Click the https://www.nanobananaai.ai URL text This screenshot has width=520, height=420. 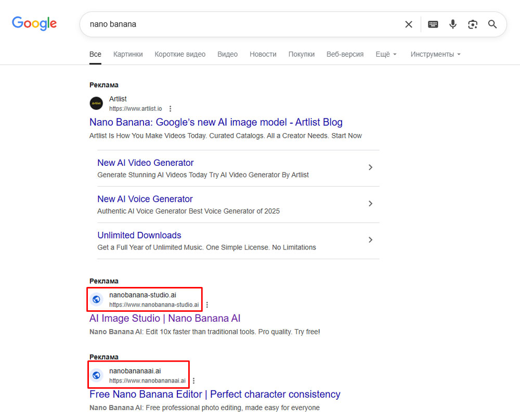point(147,380)
